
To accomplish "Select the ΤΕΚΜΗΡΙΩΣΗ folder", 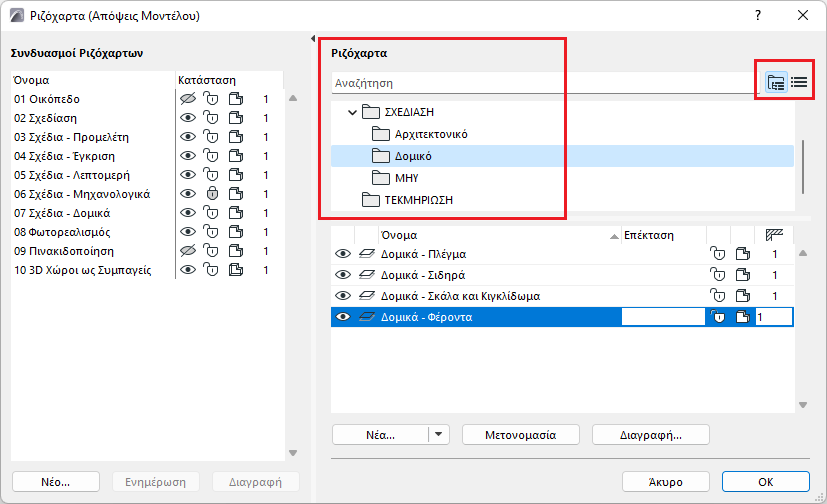I will point(418,200).
